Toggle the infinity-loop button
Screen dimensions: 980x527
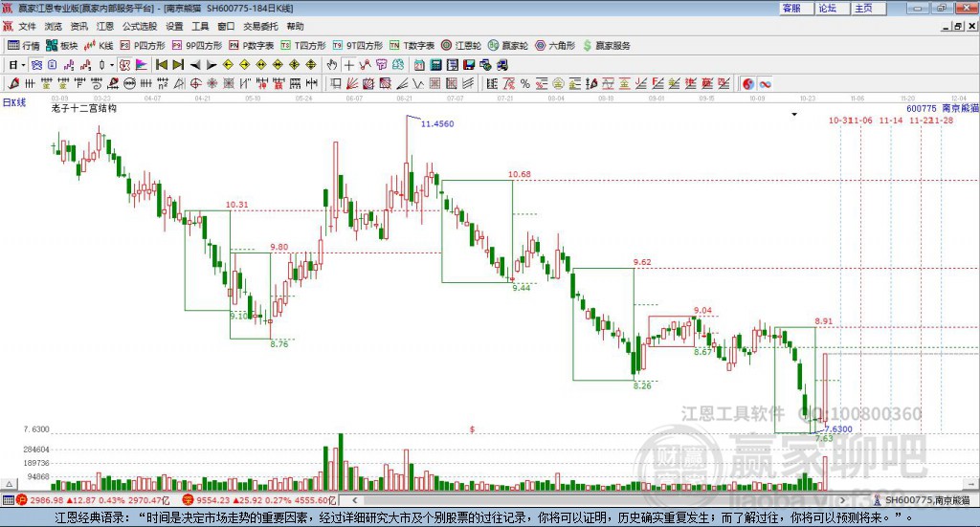(x=765, y=83)
